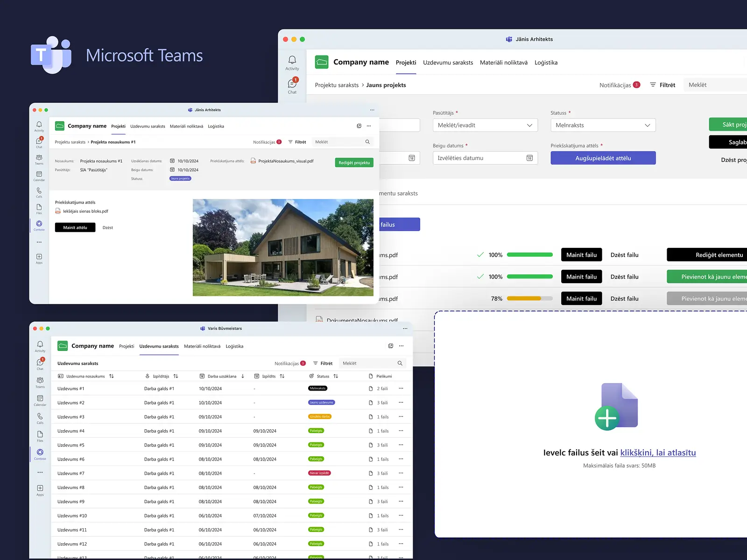
Task: Open more menu in Varis Būvmeistars window tab bar
Action: [402, 346]
